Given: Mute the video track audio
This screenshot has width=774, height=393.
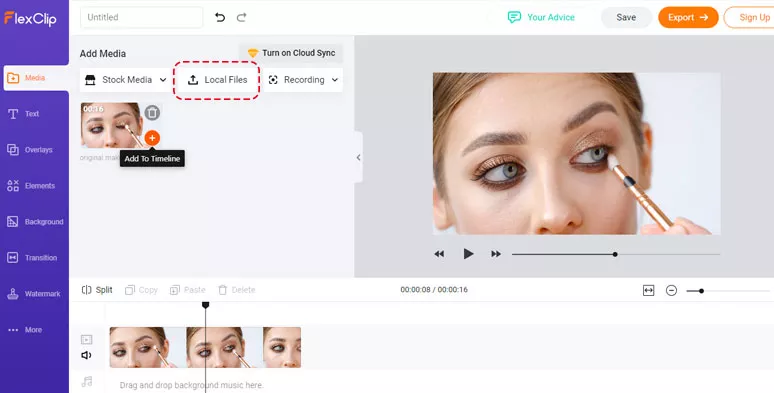Looking at the screenshot, I should [x=86, y=355].
